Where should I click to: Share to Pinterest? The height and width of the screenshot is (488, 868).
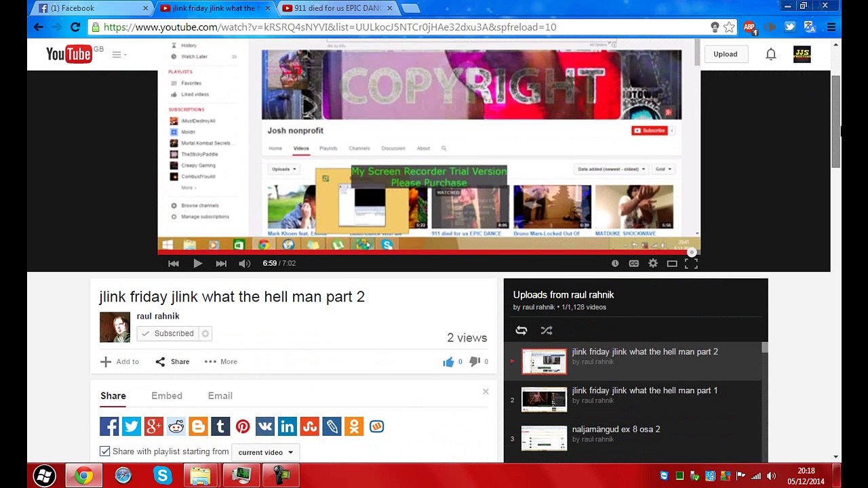pyautogui.click(x=243, y=426)
